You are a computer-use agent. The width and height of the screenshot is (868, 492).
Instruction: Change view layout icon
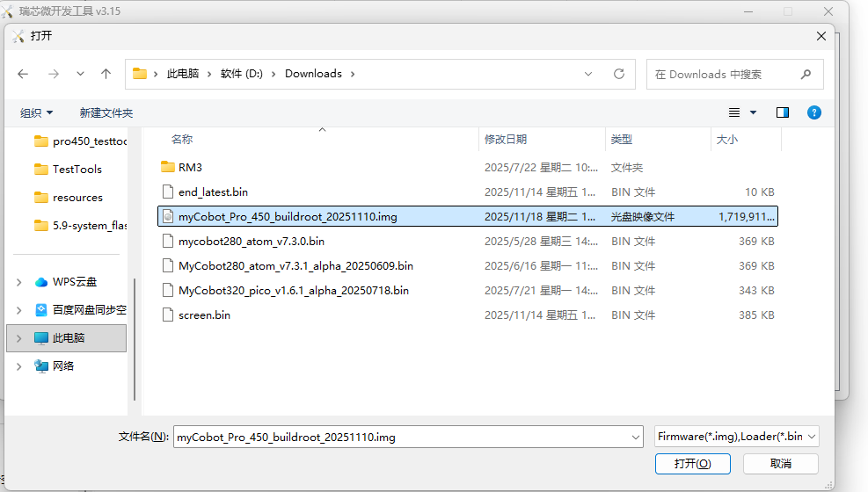tap(735, 112)
